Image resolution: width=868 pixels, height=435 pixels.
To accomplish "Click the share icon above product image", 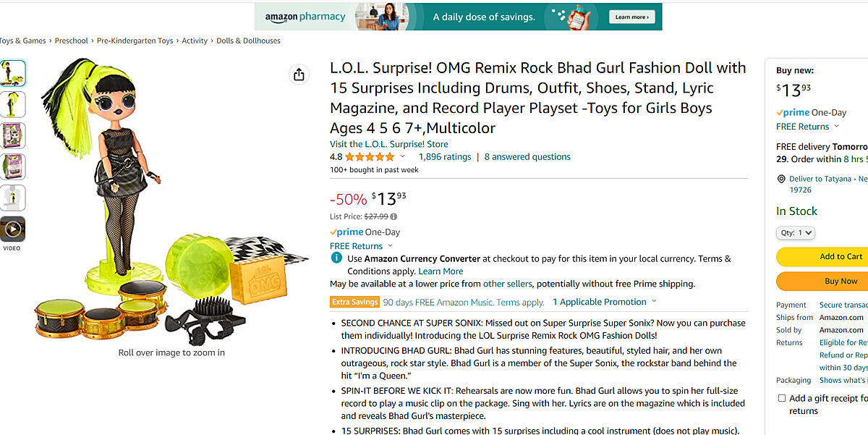I will click(x=299, y=75).
